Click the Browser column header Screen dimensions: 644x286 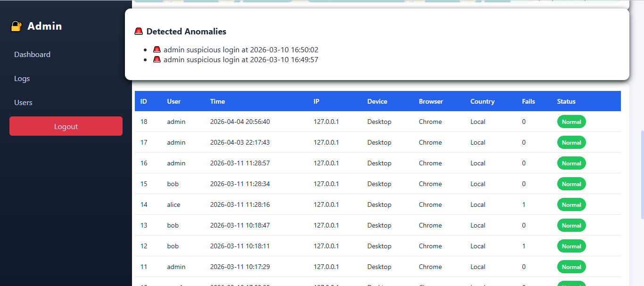click(431, 101)
